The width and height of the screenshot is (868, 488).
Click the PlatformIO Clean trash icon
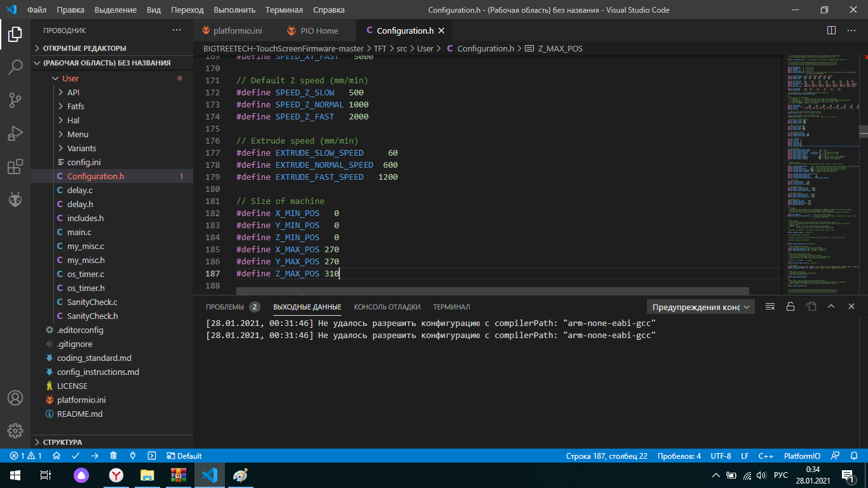114,456
